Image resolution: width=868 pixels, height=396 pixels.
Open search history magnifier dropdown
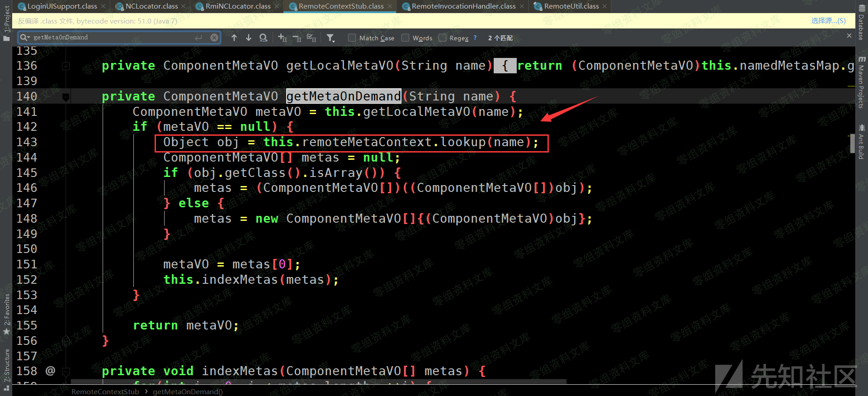(x=25, y=38)
